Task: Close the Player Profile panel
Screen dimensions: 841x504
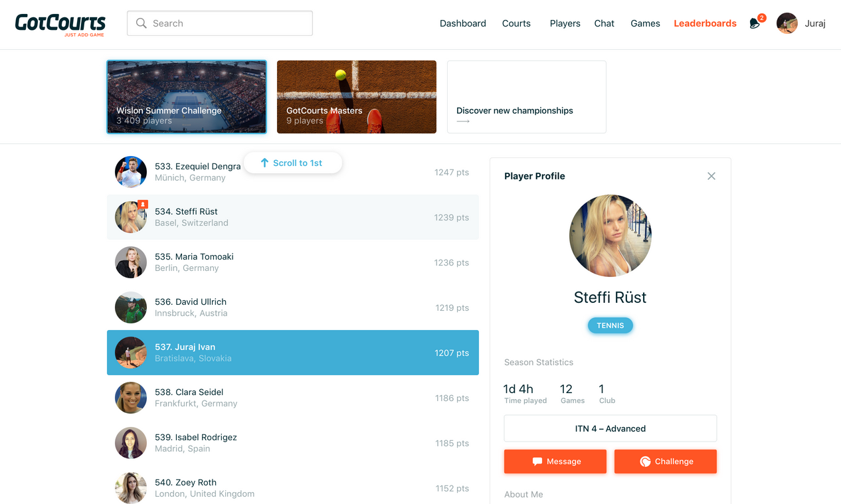Action: coord(711,176)
